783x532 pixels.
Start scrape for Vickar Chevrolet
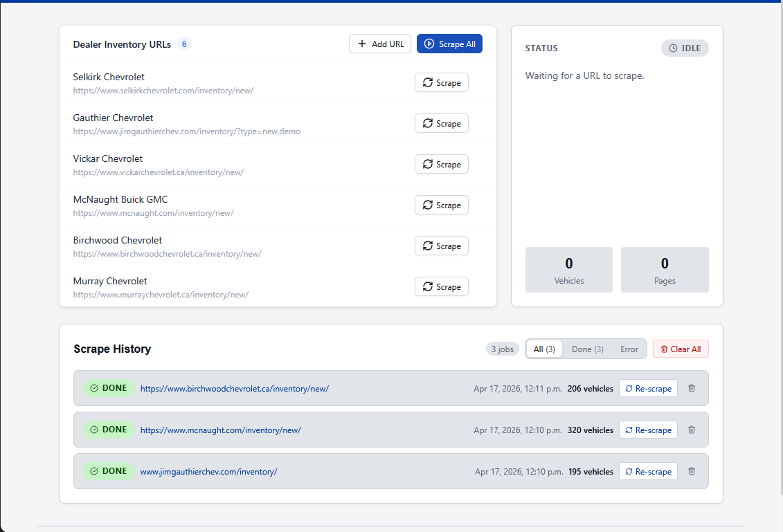(442, 165)
